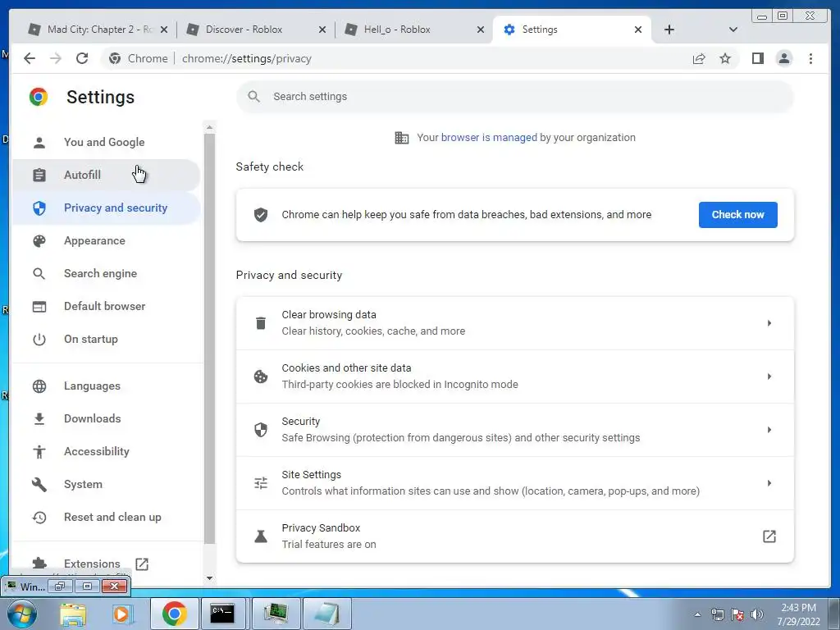Click the Search settings field

pos(514,97)
